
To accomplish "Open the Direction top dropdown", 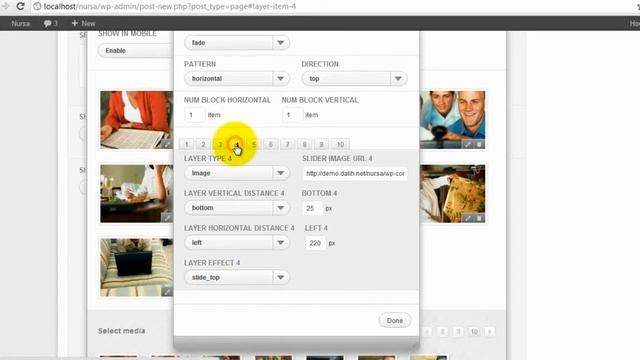I will [x=354, y=78].
